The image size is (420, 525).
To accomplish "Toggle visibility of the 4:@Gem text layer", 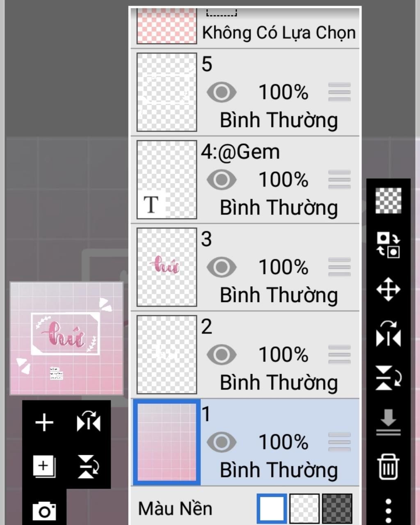I will click(x=221, y=180).
